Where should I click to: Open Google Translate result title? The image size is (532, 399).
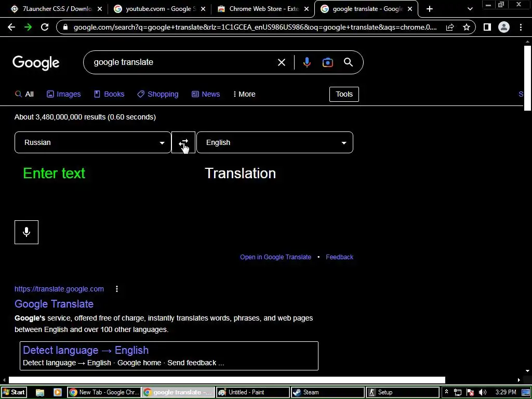tap(54, 304)
